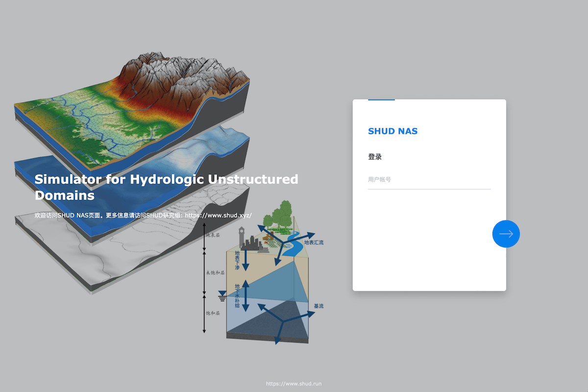Open the https://www.shud.run footer link

point(294,384)
